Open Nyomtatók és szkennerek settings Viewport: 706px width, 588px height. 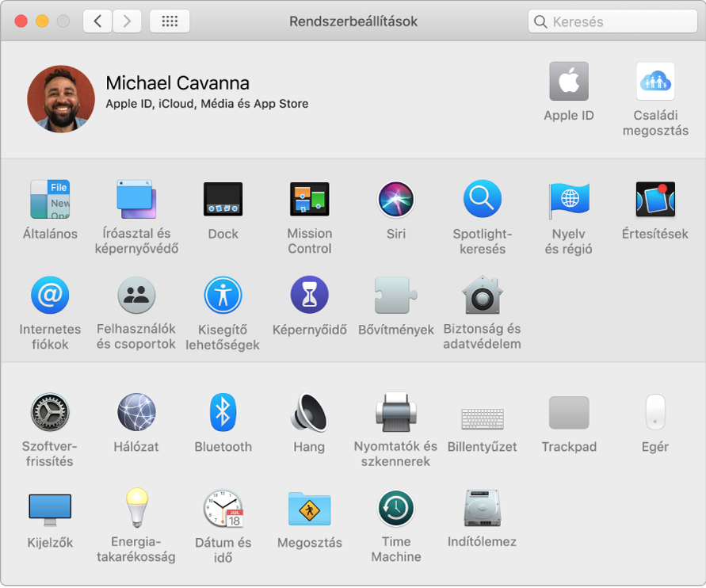pyautogui.click(x=396, y=413)
